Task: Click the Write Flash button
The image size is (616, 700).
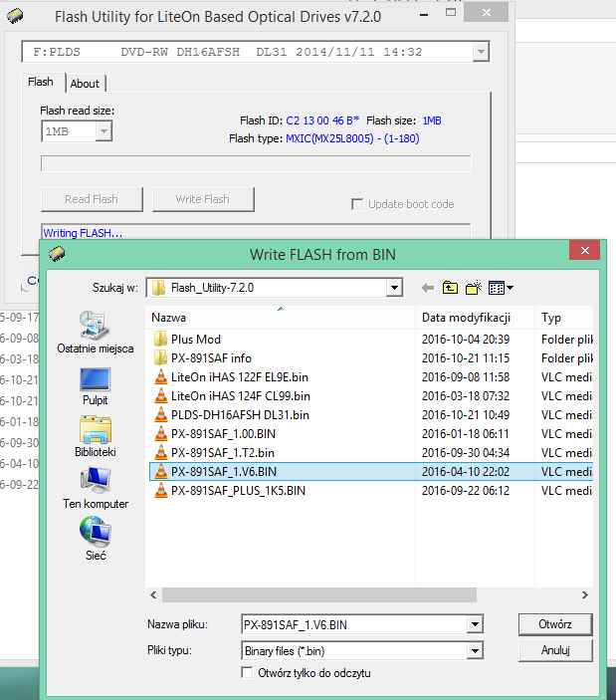Action: tap(203, 199)
